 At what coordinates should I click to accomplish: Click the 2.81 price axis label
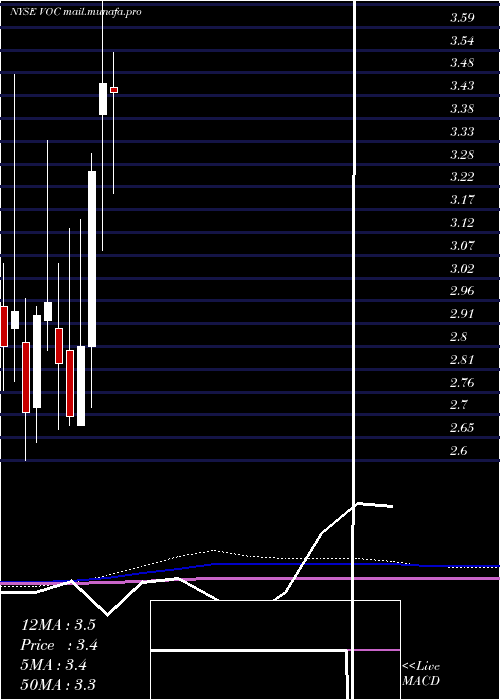(462, 360)
